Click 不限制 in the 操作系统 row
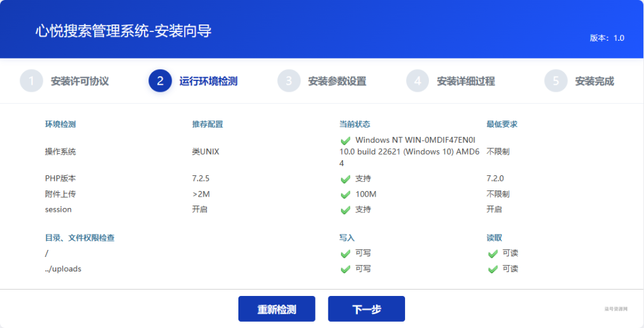This screenshot has width=644, height=328. 498,151
